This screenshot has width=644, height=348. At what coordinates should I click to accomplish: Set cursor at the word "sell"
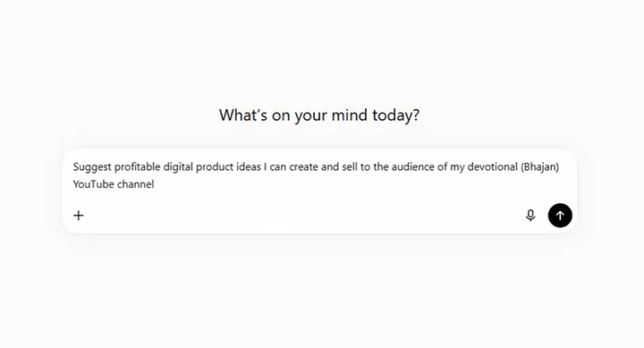tap(350, 166)
